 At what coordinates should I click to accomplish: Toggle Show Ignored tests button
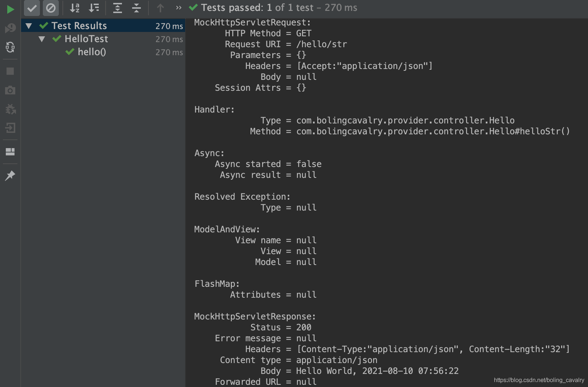(51, 8)
